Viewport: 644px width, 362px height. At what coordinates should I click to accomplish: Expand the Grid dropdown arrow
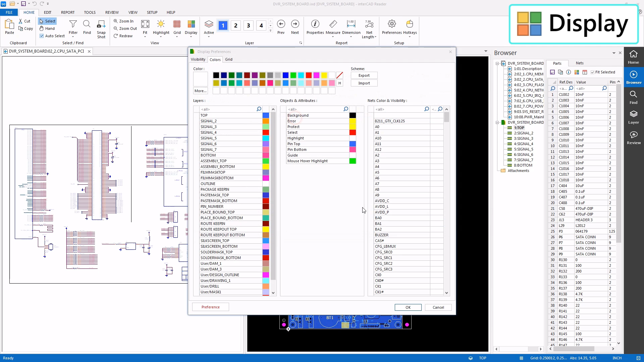point(177,37)
